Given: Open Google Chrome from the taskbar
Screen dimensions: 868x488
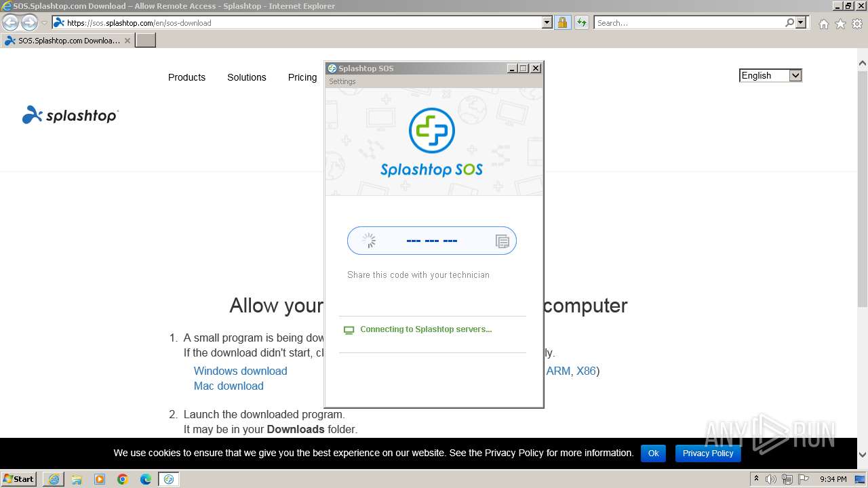Looking at the screenshot, I should (x=123, y=479).
